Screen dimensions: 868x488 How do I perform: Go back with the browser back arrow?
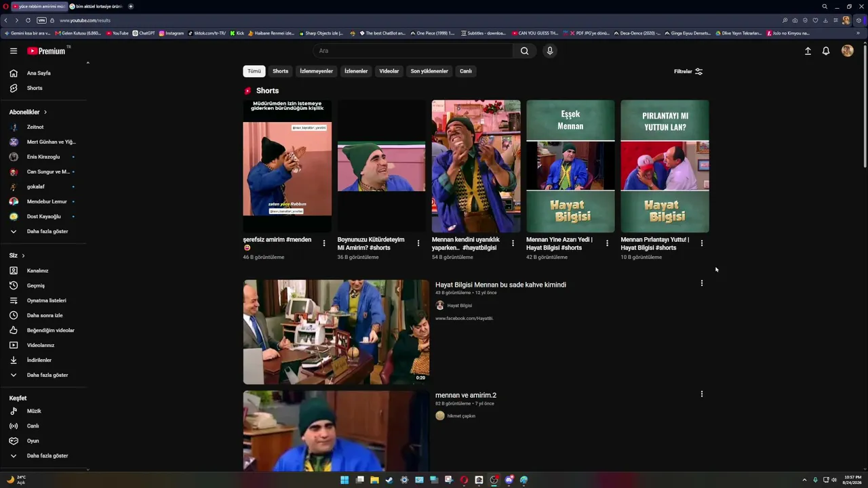tap(6, 20)
